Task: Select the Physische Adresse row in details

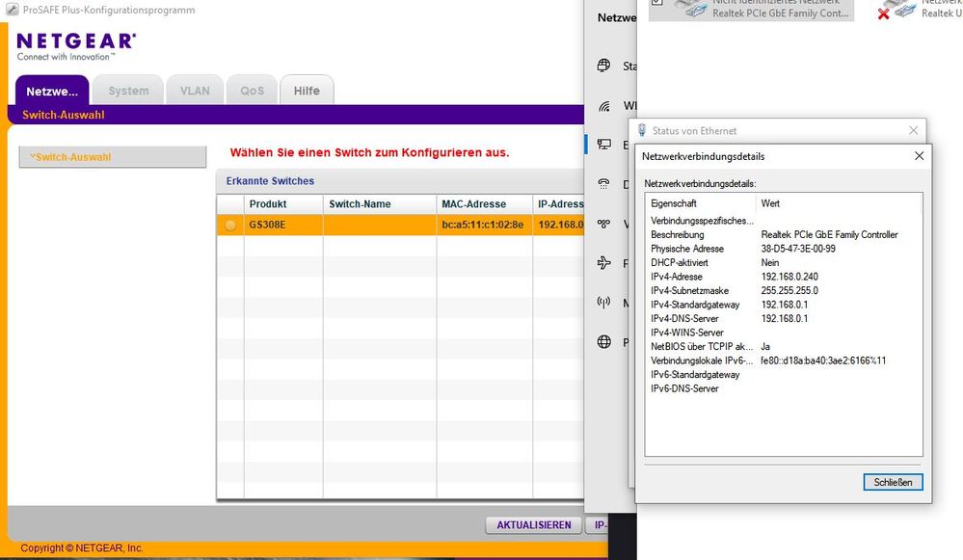Action: pos(783,249)
